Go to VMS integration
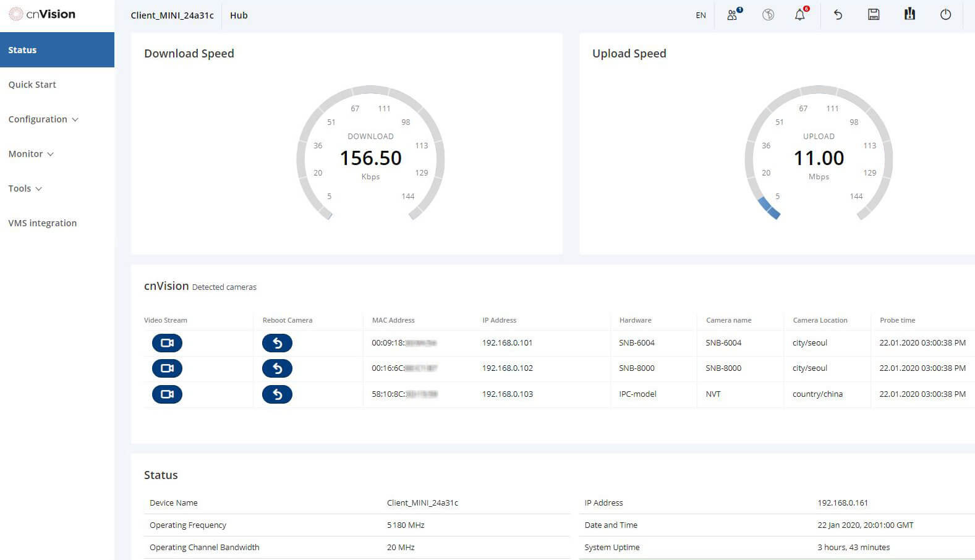Screen dimensions: 975x560 click(43, 223)
